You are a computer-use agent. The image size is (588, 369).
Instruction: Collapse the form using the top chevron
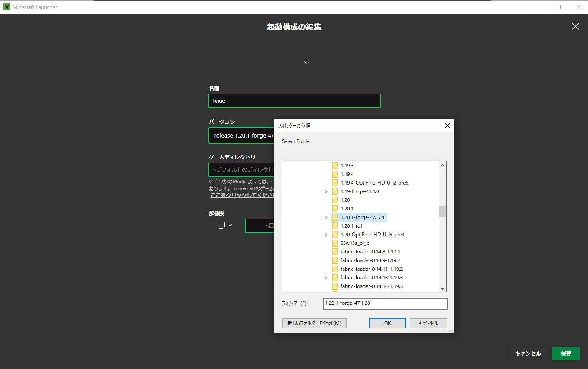[x=307, y=62]
